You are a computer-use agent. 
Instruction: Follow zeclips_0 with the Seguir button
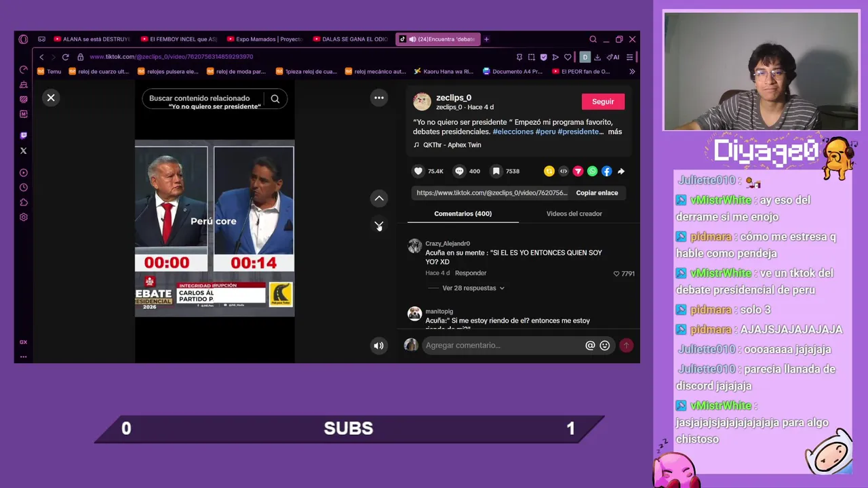pyautogui.click(x=603, y=102)
